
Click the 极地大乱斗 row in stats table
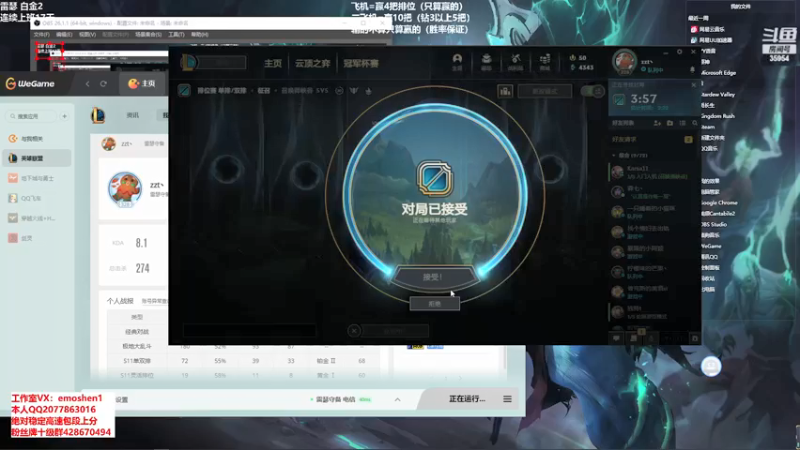coord(242,346)
